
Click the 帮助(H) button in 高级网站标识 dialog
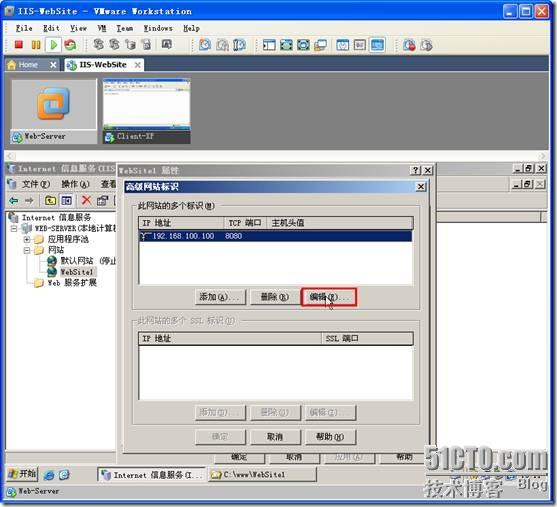[x=330, y=437]
